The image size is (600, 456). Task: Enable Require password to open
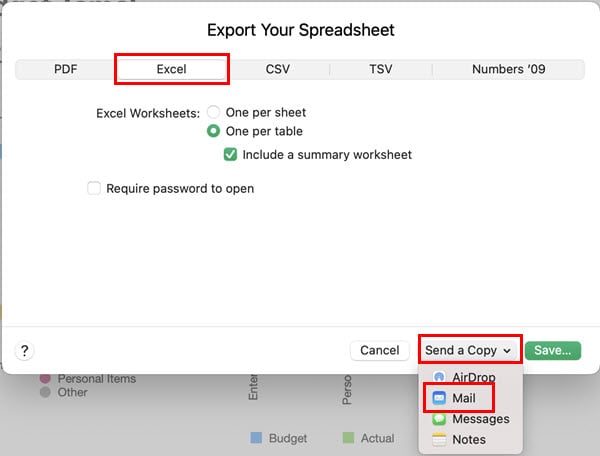click(94, 188)
